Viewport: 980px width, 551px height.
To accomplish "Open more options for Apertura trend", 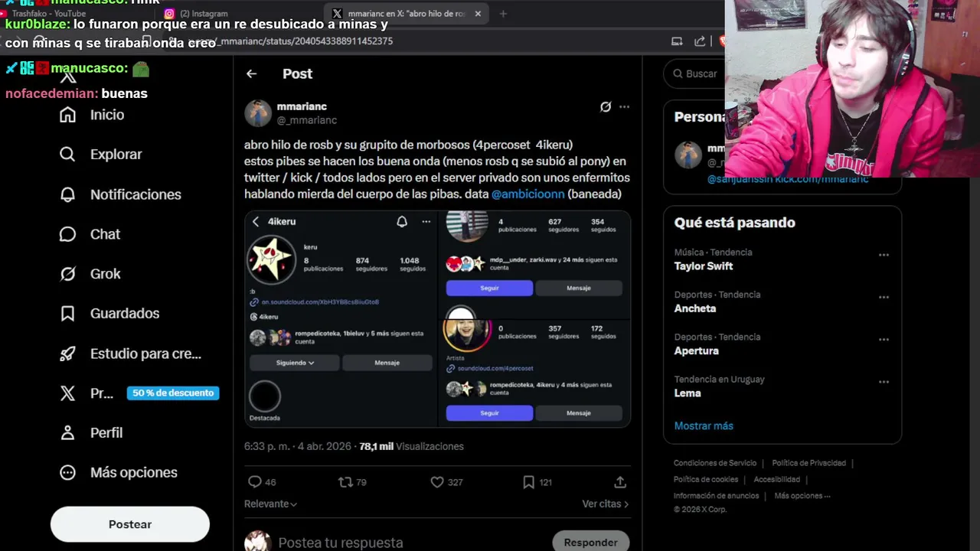I will coord(884,339).
